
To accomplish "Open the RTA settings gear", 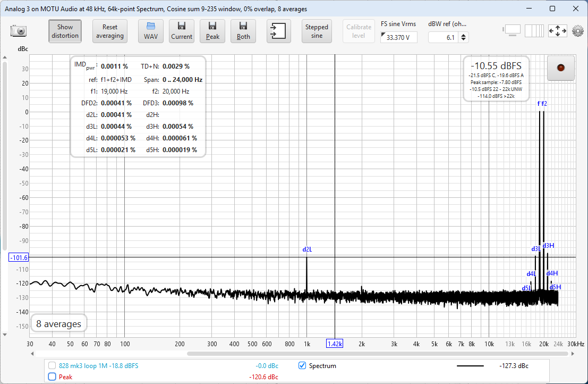I will 577,31.
